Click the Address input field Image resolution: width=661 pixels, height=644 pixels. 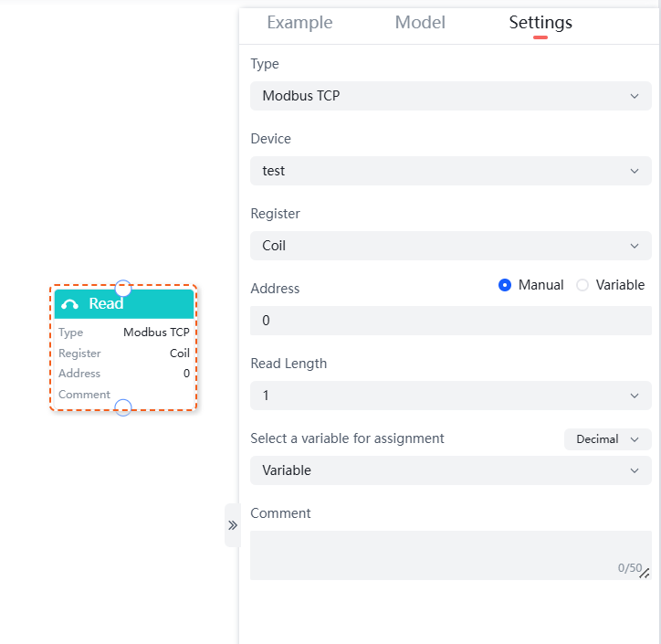(450, 321)
